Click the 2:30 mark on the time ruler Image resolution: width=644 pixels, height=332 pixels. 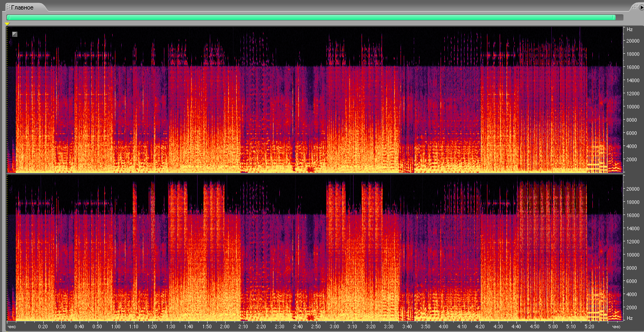click(x=279, y=327)
